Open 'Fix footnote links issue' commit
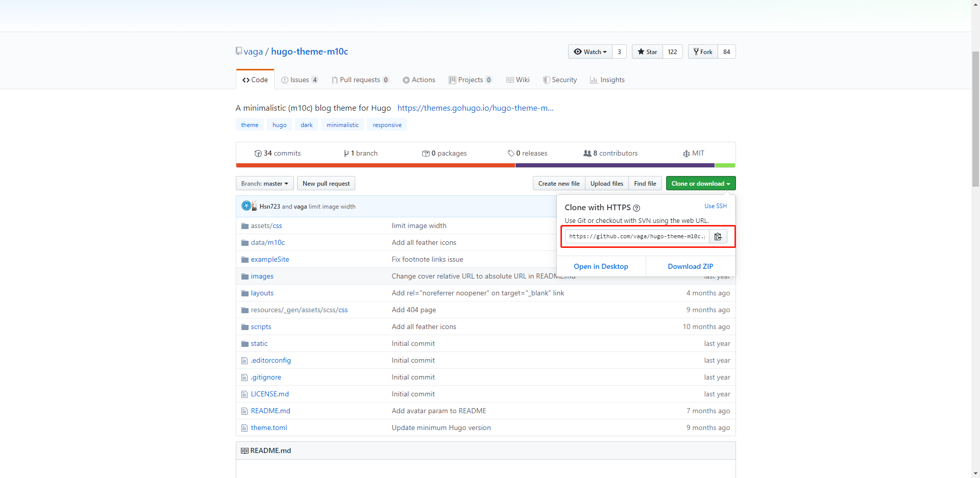This screenshot has width=980, height=478. 427,260
